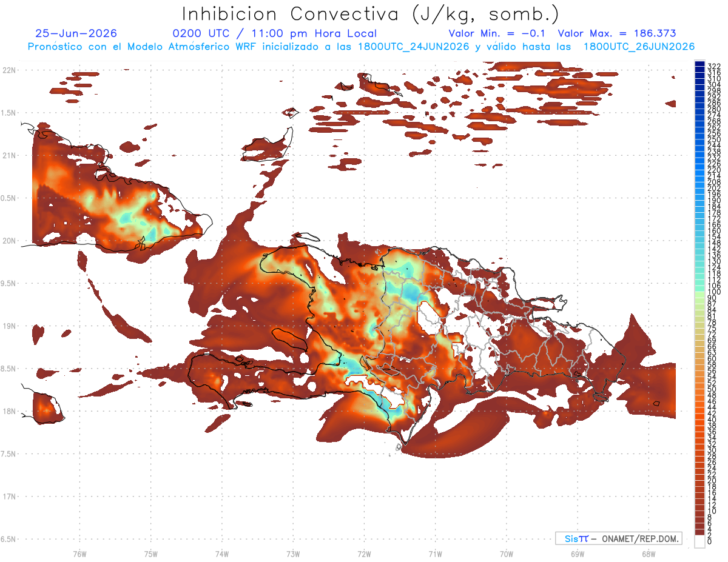
Task: Click the colorbar label '30'
Action: pos(712,450)
